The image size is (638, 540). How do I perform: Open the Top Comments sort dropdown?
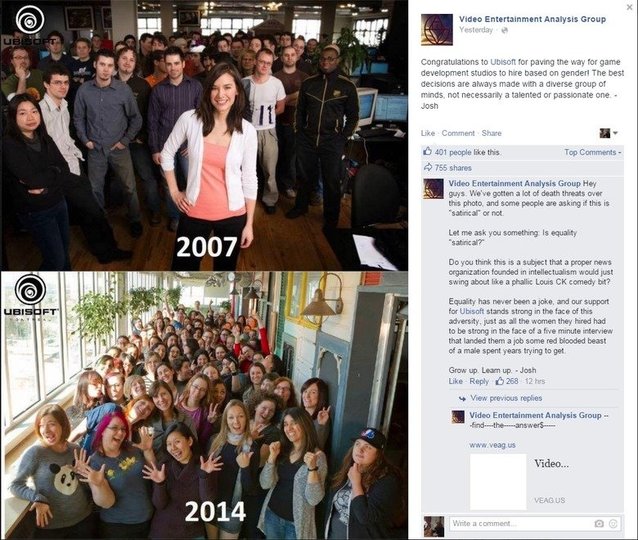click(592, 152)
